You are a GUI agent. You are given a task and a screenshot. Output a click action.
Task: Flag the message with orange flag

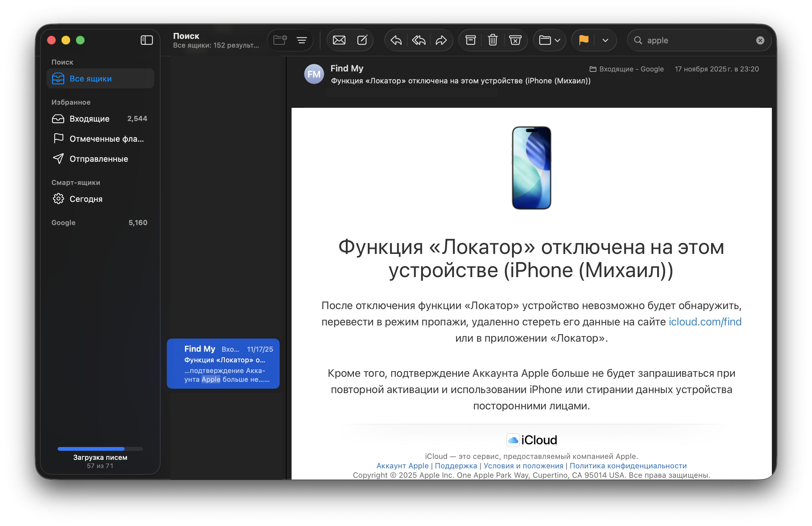[x=584, y=40]
